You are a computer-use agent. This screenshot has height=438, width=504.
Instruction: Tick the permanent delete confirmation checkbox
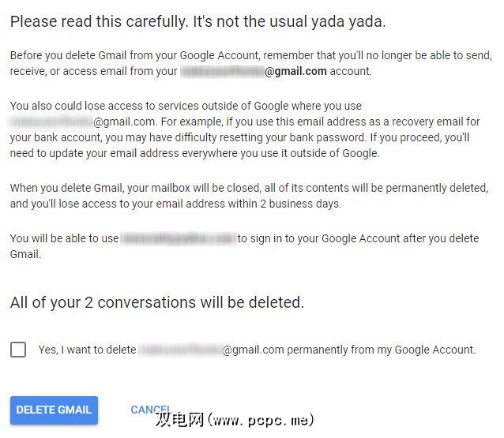point(18,350)
